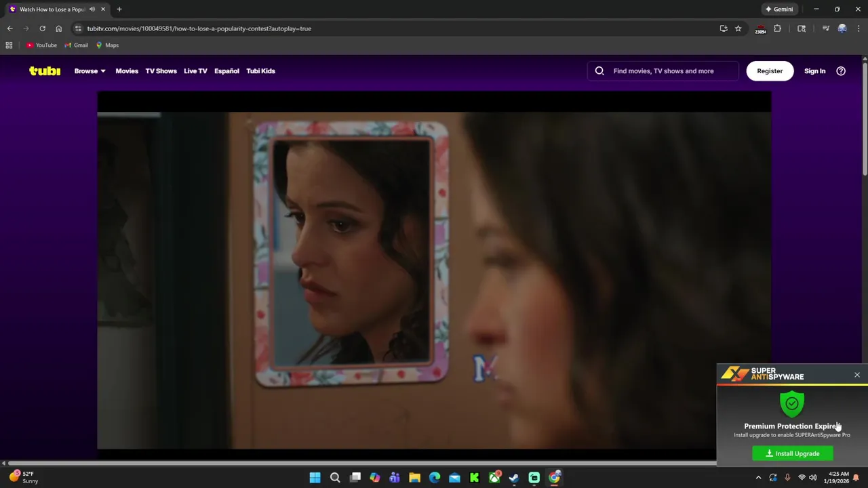Open clock and date 4:25 AM

[838, 477]
